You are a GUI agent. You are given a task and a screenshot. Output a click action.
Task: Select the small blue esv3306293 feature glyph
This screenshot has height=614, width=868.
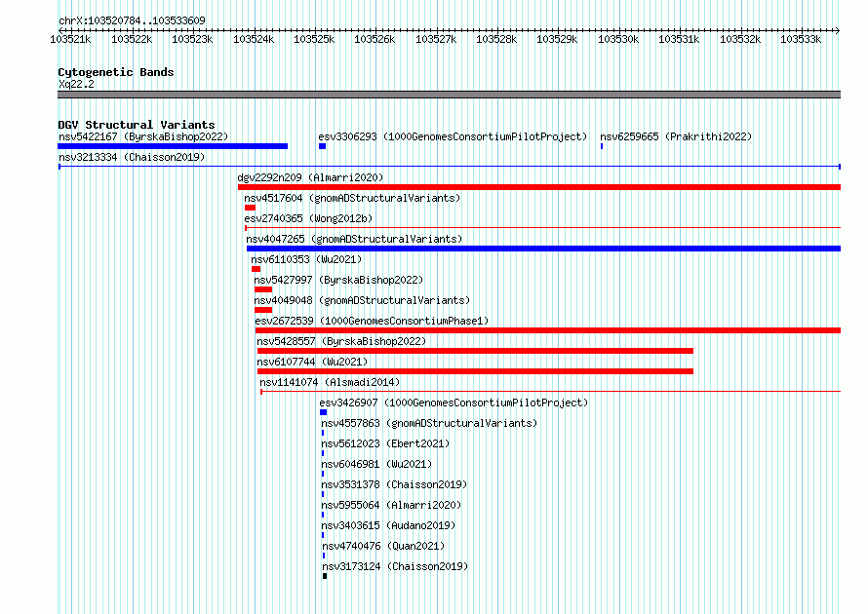click(322, 146)
